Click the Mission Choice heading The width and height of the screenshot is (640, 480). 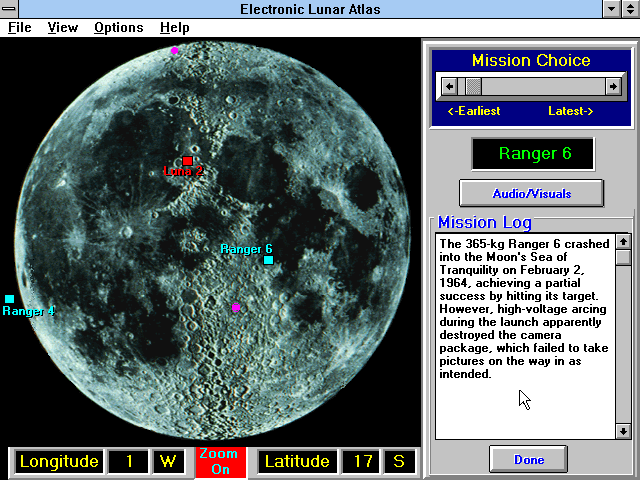[x=531, y=60]
